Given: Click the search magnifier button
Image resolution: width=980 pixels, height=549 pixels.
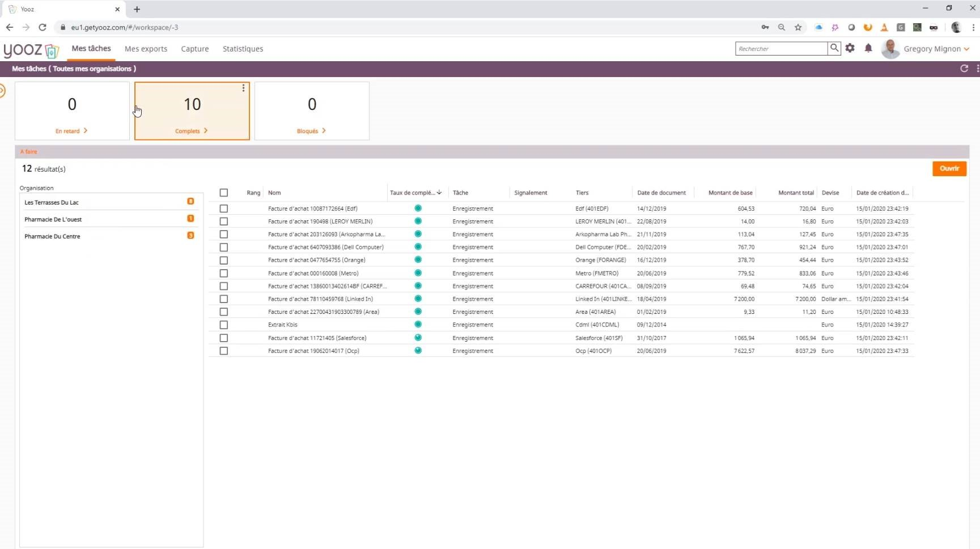Looking at the screenshot, I should tap(834, 48).
